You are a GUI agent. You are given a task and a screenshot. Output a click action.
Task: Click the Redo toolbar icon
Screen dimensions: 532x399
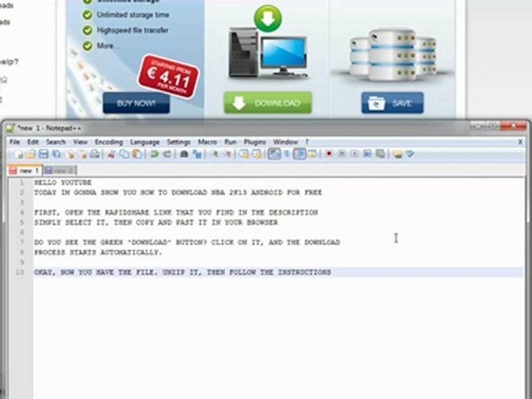click(167, 155)
